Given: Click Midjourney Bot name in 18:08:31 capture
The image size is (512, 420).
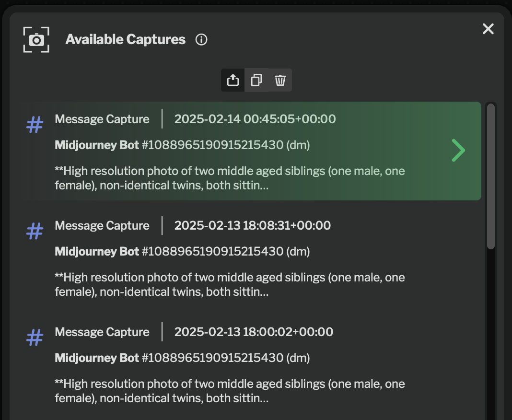Looking at the screenshot, I should (x=97, y=252).
